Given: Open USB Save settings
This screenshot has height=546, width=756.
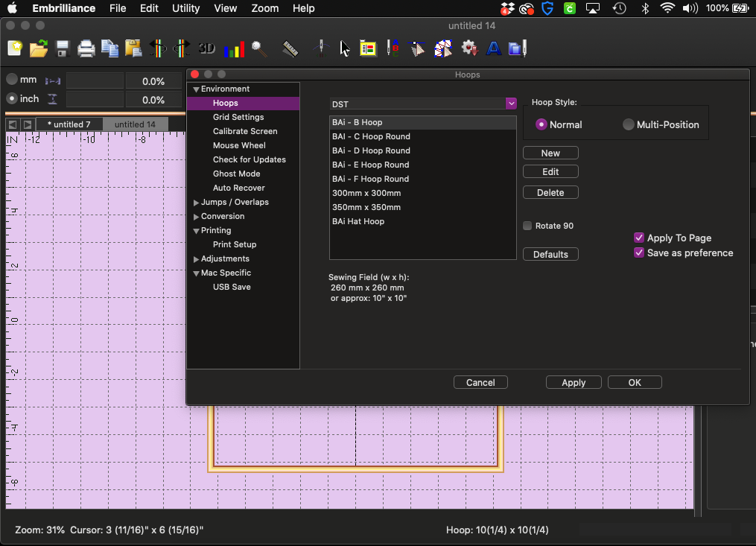Looking at the screenshot, I should pyautogui.click(x=232, y=287).
